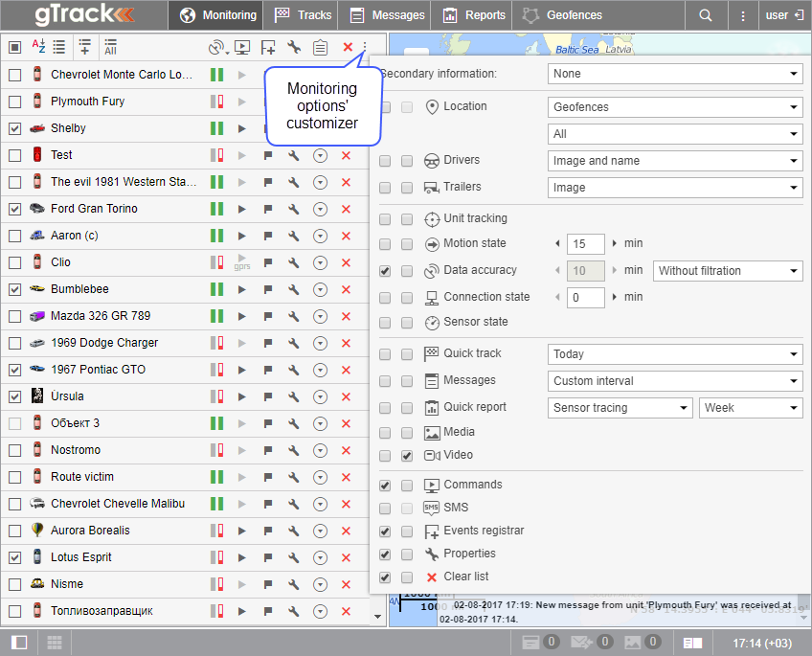812x656 pixels.
Task: Open the top bar vertical dots menu
Action: coord(743,15)
